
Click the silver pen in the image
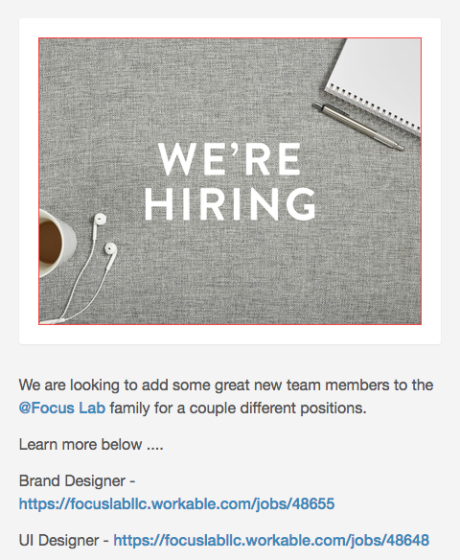coord(358,126)
